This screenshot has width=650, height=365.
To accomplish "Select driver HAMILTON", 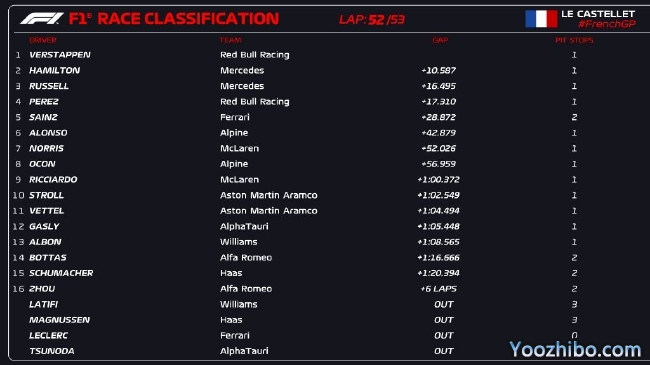I will (54, 71).
